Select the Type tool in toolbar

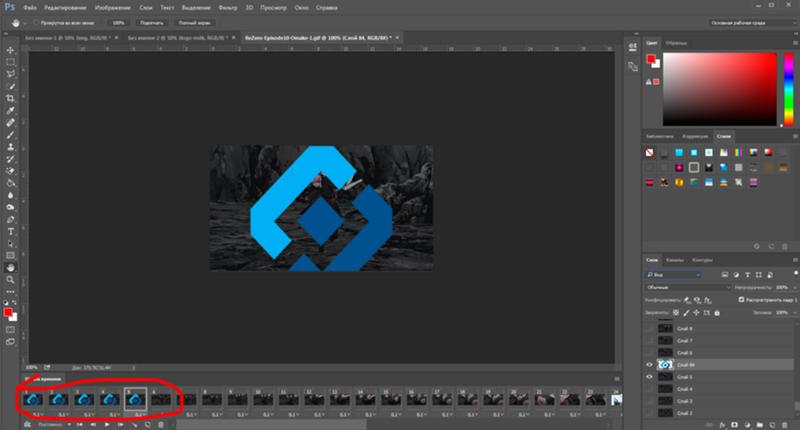10,232
